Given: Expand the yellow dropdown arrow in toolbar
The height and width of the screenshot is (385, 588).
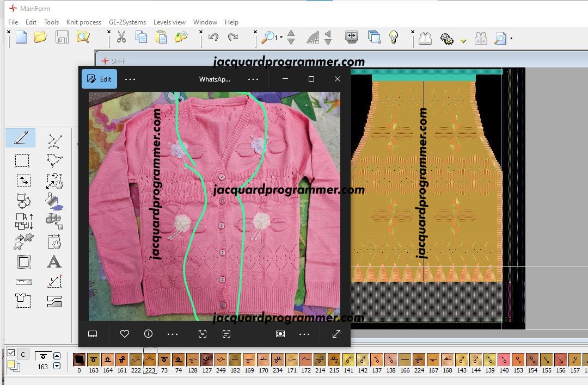Looking at the screenshot, I should pos(463,41).
